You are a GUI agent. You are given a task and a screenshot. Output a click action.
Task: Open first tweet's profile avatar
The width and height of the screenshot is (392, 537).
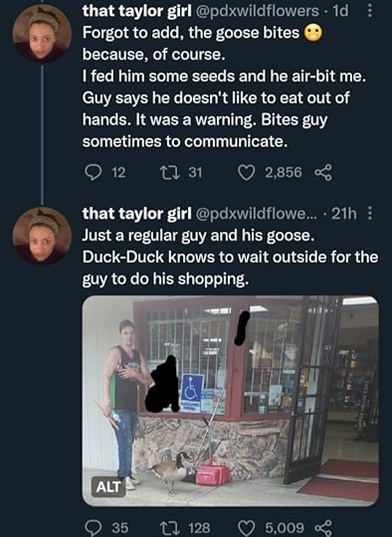coord(42,33)
